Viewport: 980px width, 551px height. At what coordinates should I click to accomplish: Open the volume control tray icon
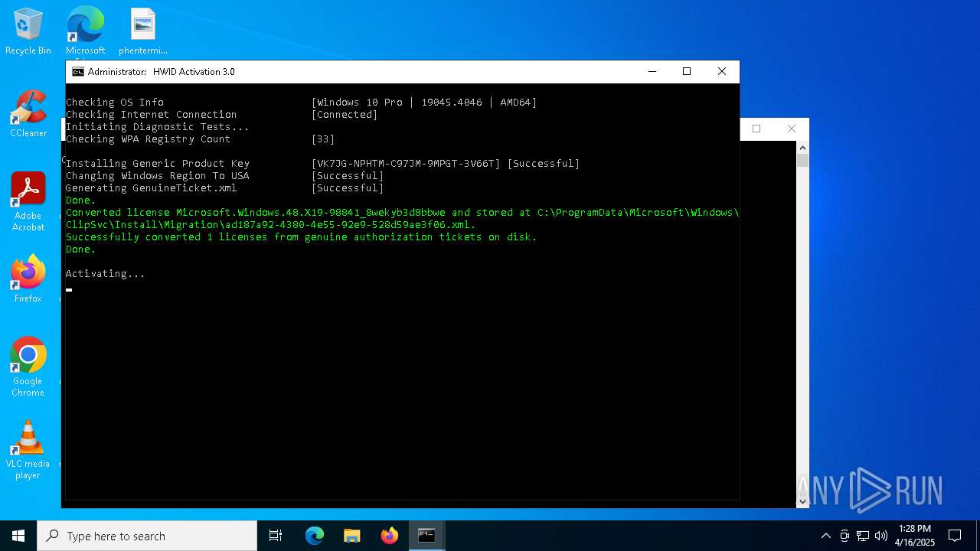881,536
